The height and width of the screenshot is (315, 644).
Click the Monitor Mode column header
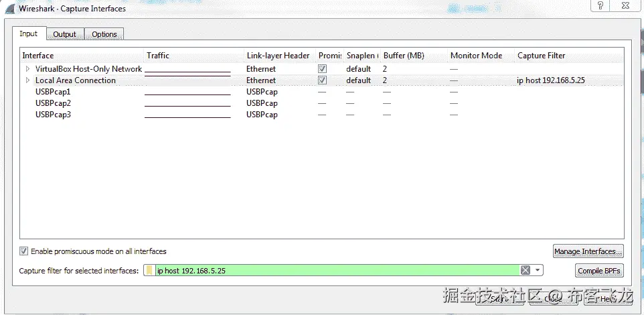[x=481, y=56]
